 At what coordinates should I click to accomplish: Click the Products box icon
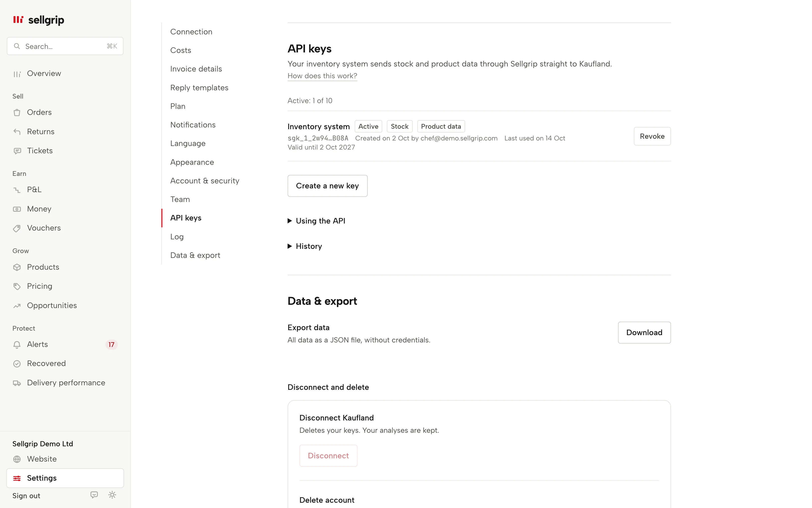point(17,267)
